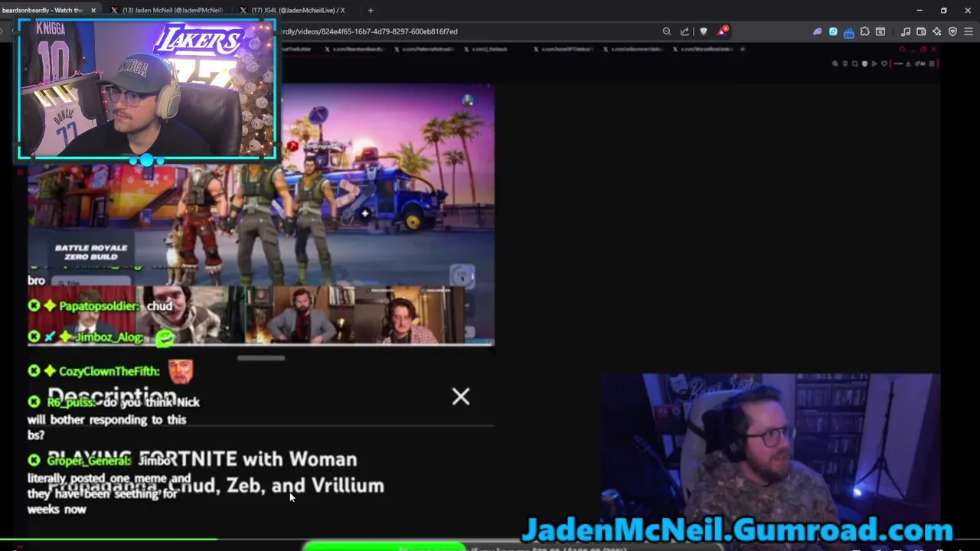Screen dimensions: 980x551
Task: Click the heart icon in inner toolbar
Action: [x=884, y=64]
